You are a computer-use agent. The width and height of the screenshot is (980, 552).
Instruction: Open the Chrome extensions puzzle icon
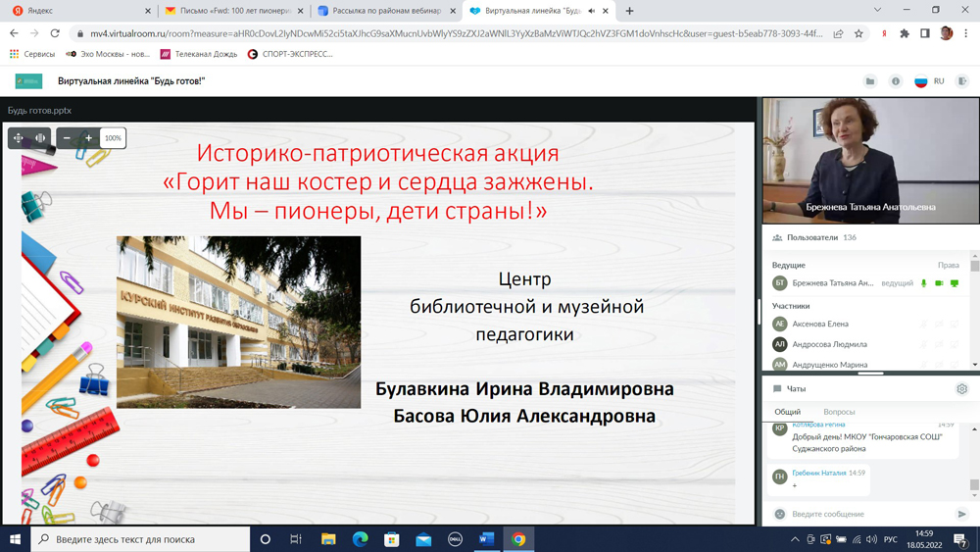pyautogui.click(x=905, y=33)
